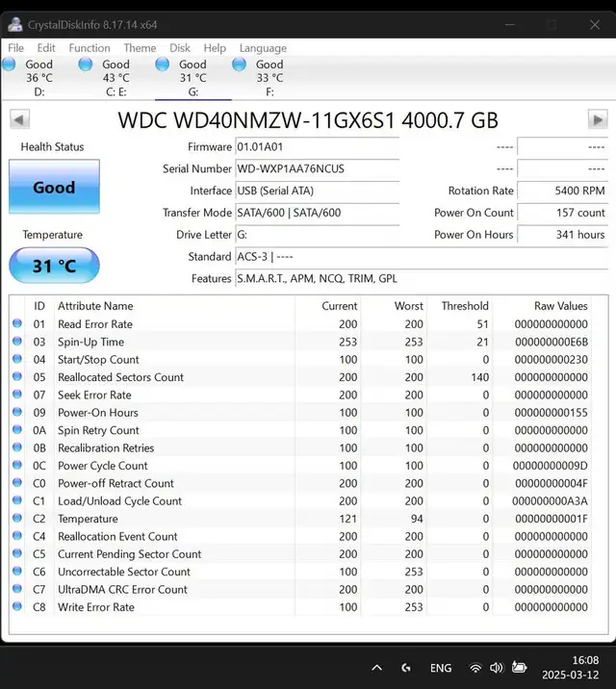
Task: Click the Rotation Rate value 5400 RPM
Action: click(562, 191)
